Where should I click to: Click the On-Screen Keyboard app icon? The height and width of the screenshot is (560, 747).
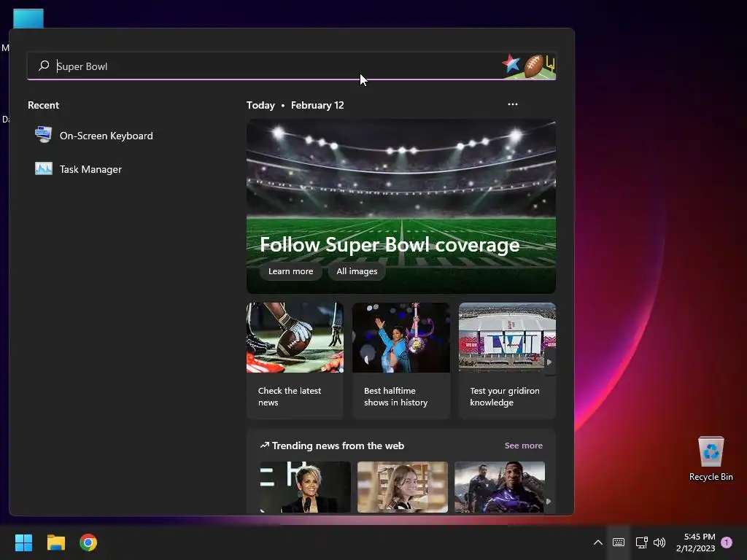tap(43, 135)
